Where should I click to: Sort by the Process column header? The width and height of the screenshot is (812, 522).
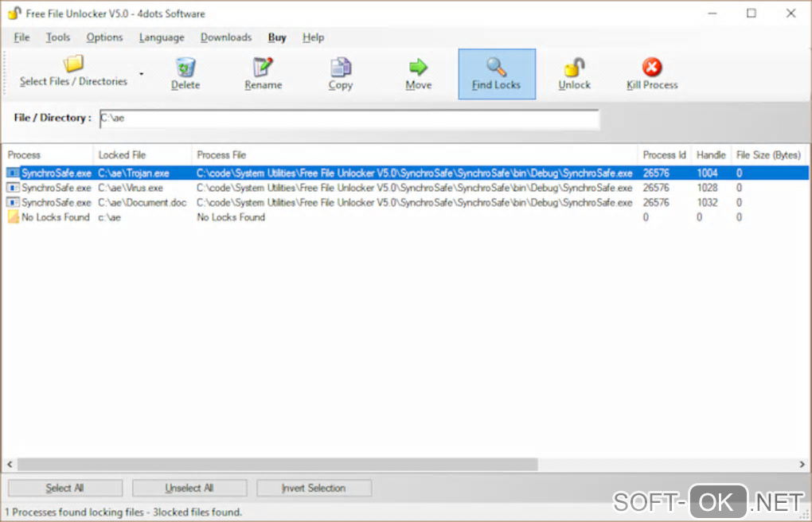pos(48,155)
